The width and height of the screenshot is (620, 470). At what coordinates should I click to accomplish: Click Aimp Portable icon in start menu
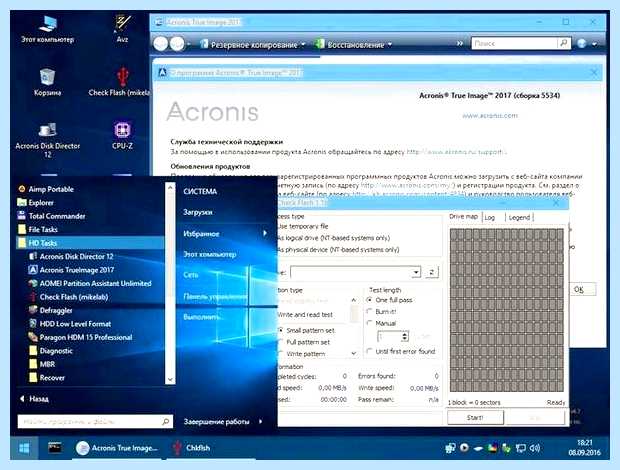(x=22, y=189)
